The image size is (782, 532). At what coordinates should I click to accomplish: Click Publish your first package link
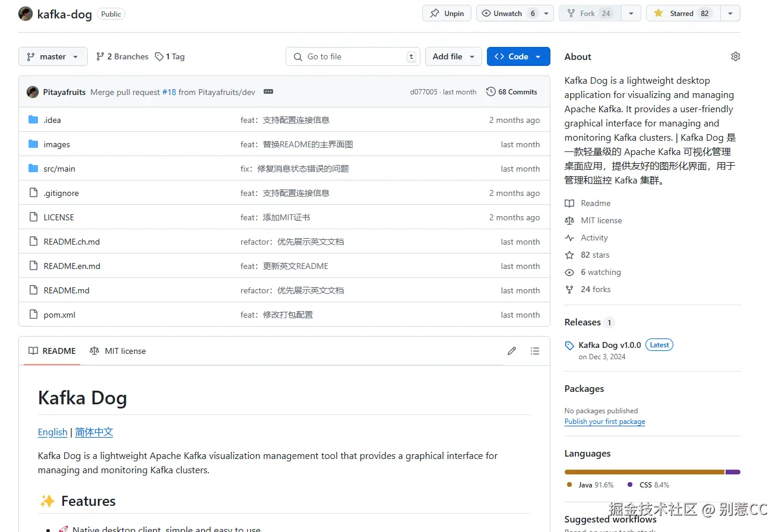pyautogui.click(x=604, y=422)
